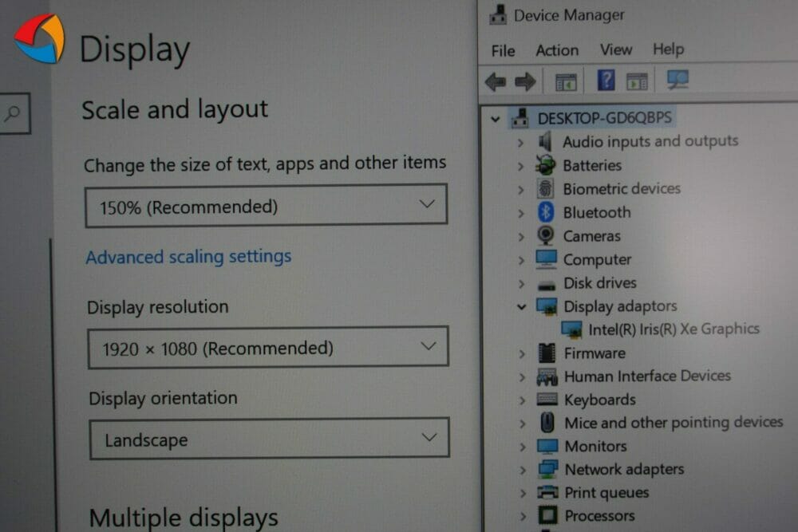
Task: Select Mice and other pointing devices label
Action: tap(674, 422)
